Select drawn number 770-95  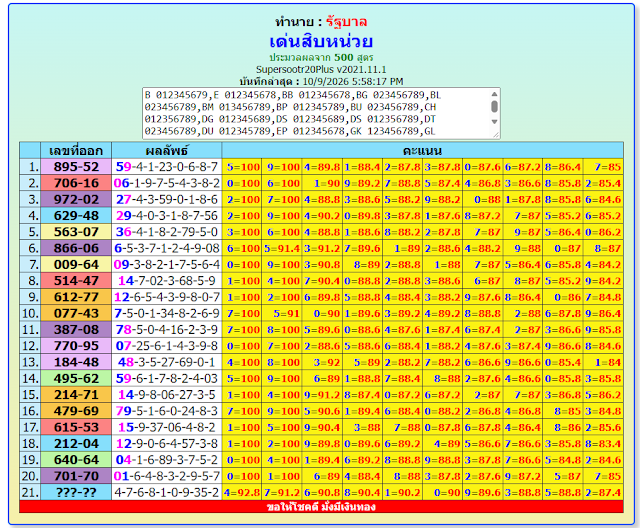click(76, 346)
